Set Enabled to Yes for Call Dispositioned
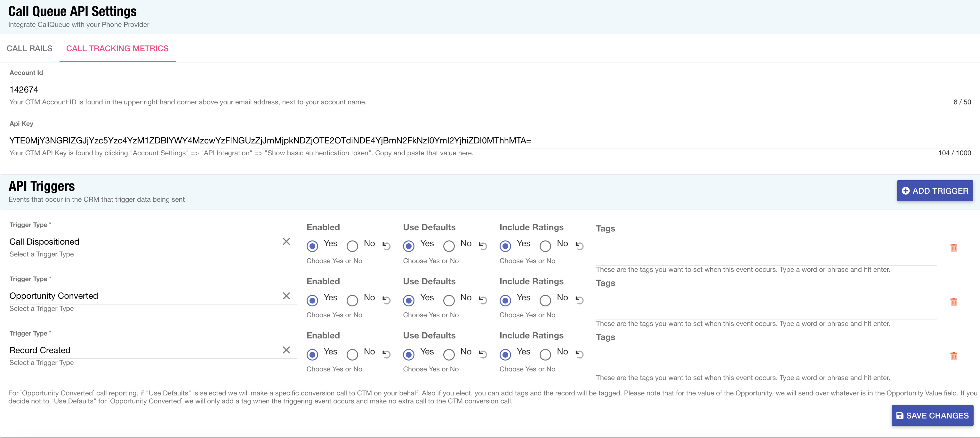The height and width of the screenshot is (438, 980). 312,246
